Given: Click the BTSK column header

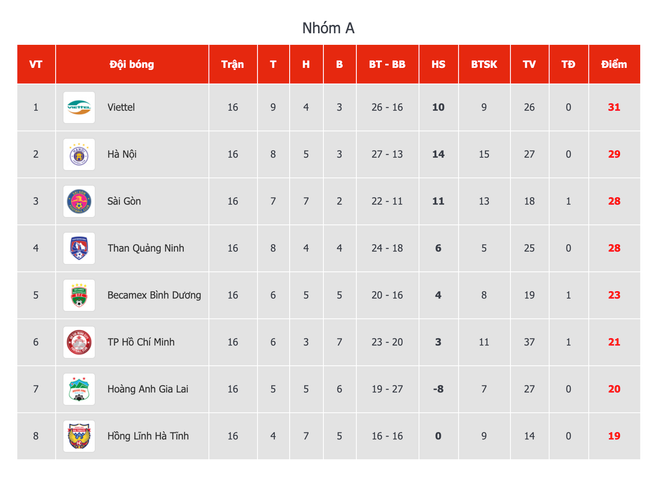Looking at the screenshot, I should click(x=484, y=64).
